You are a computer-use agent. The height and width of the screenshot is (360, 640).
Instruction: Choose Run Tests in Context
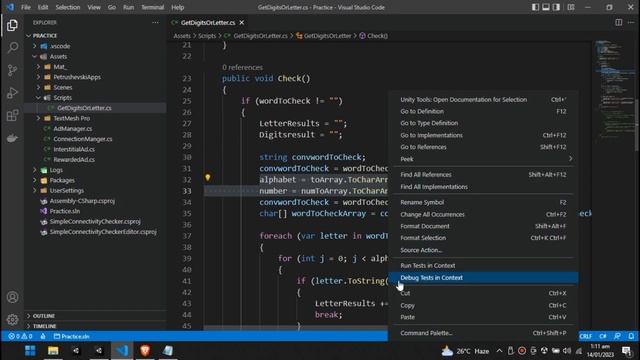[483, 265]
